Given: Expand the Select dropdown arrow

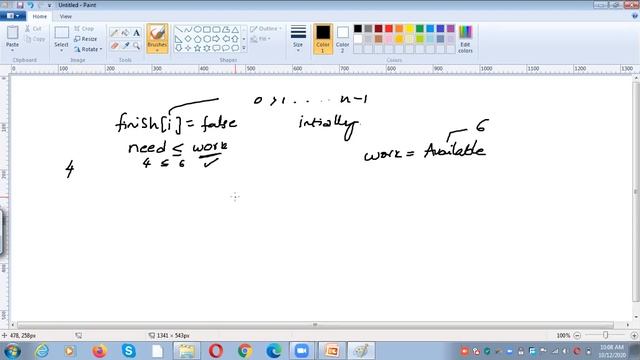Looking at the screenshot, I should [62, 50].
